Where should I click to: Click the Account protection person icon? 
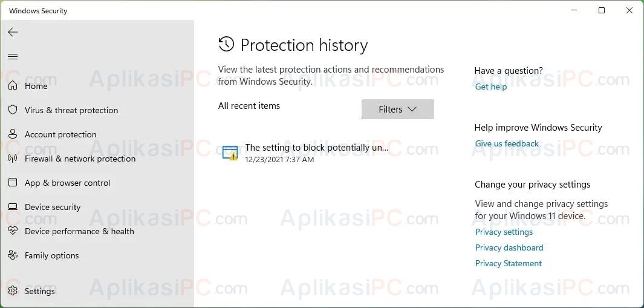point(13,134)
